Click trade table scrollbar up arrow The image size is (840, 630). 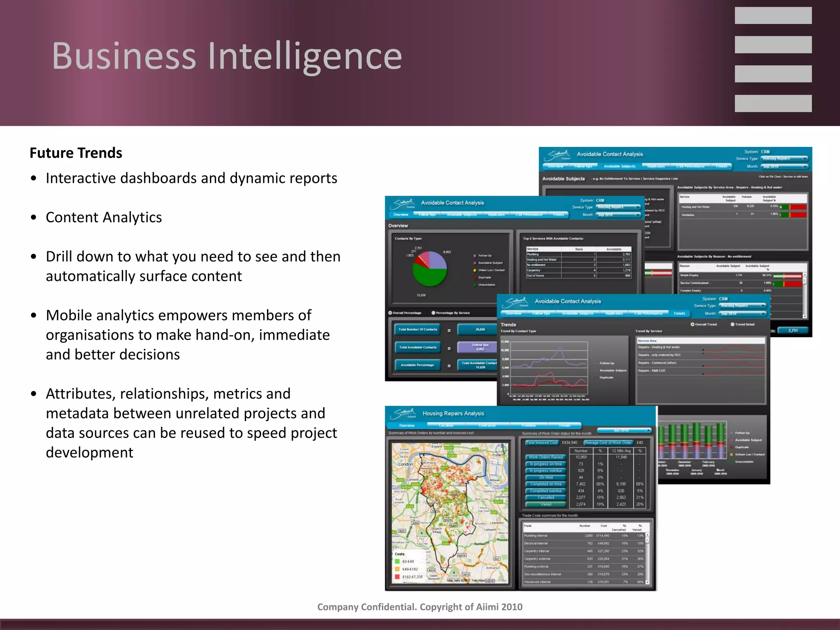(x=648, y=535)
